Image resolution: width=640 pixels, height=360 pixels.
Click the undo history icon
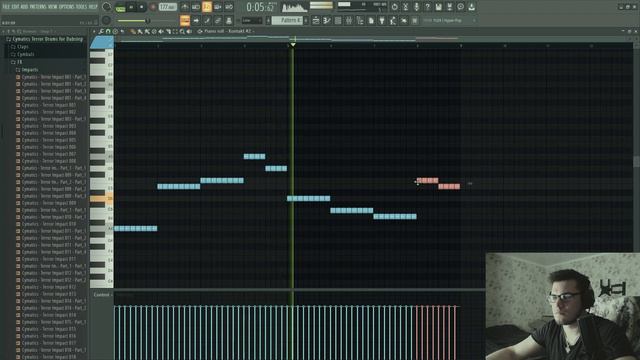[x=394, y=7]
